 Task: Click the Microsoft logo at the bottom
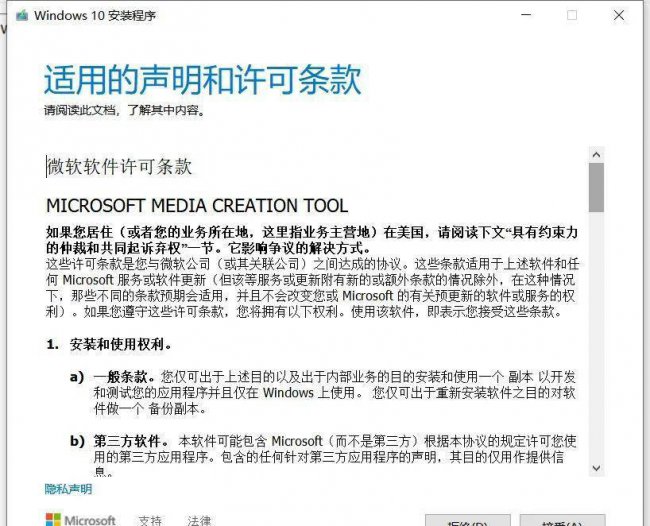pos(80,520)
